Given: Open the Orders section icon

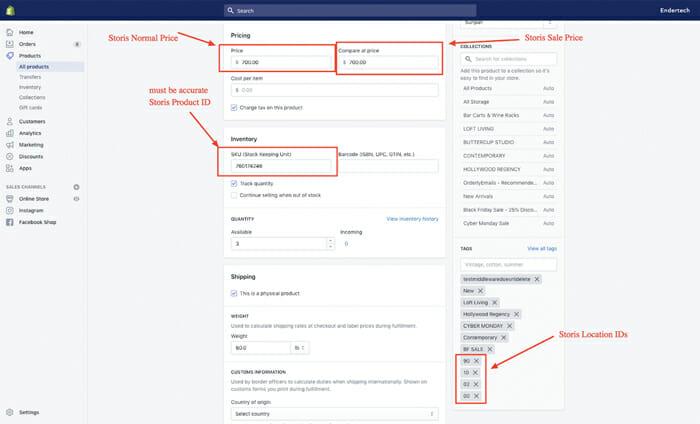Looking at the screenshot, I should pyautogui.click(x=10, y=44).
